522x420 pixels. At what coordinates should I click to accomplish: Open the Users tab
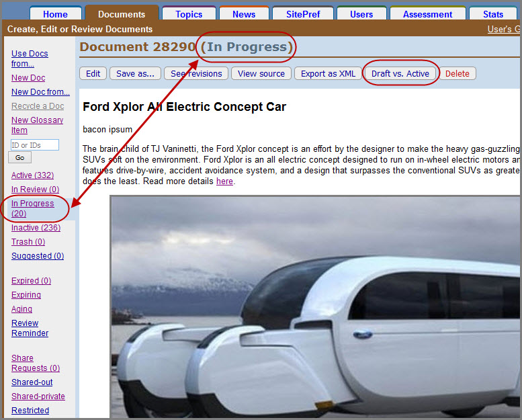click(361, 14)
